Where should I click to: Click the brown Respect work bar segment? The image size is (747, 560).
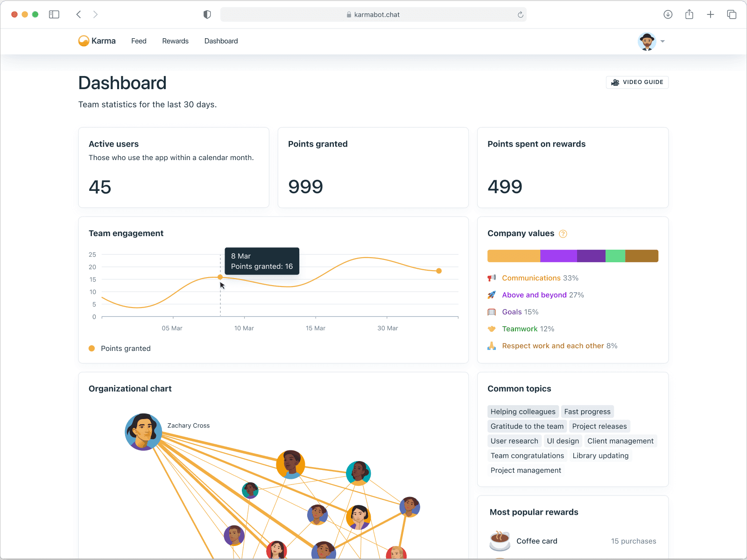click(x=642, y=256)
